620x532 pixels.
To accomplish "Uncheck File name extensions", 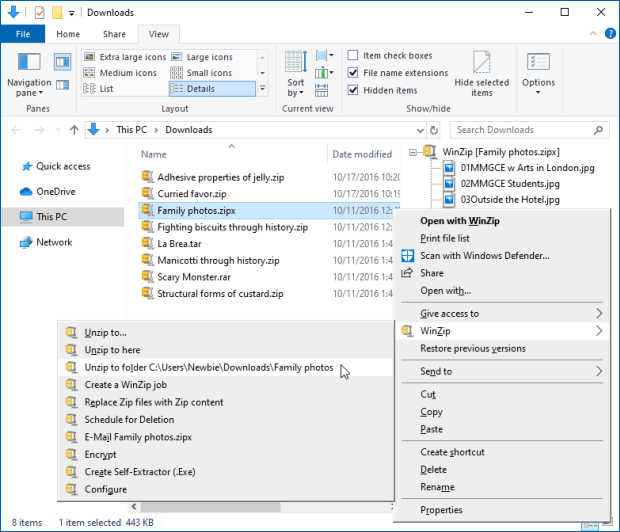I will (353, 73).
